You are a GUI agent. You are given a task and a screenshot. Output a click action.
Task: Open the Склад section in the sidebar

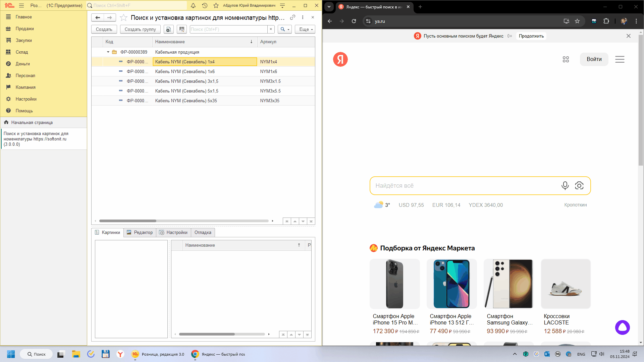coord(22,52)
